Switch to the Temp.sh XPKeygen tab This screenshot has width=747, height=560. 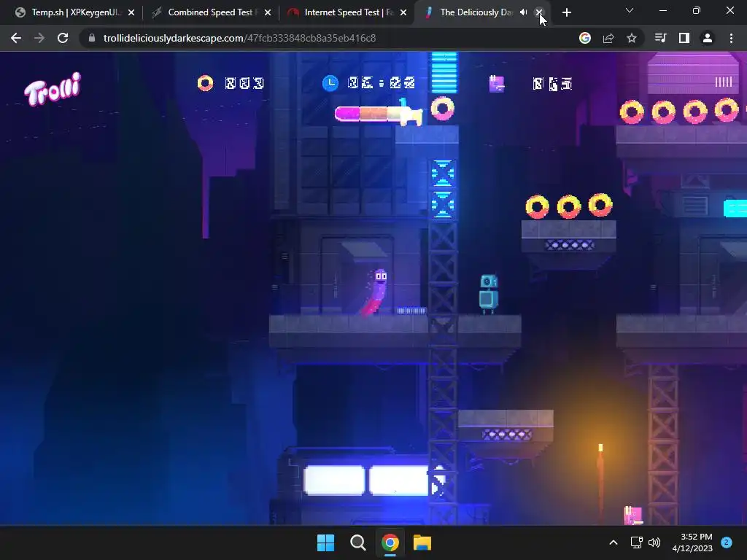click(x=75, y=12)
